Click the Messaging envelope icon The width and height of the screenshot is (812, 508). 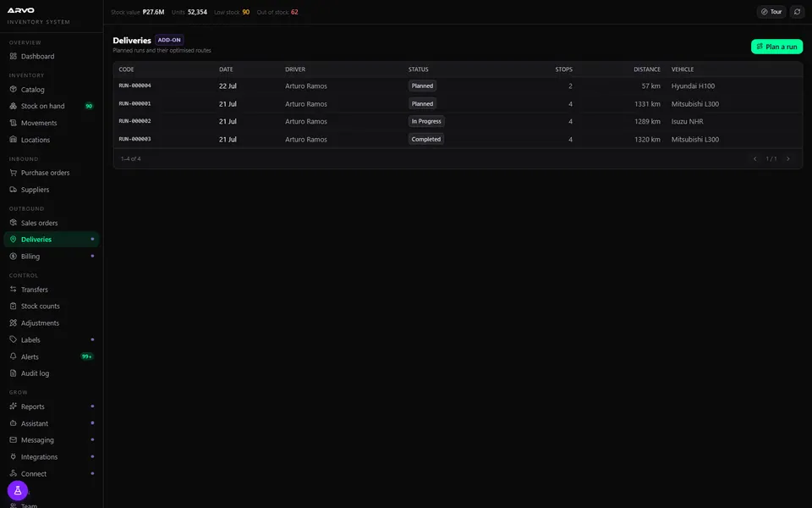tap(14, 439)
